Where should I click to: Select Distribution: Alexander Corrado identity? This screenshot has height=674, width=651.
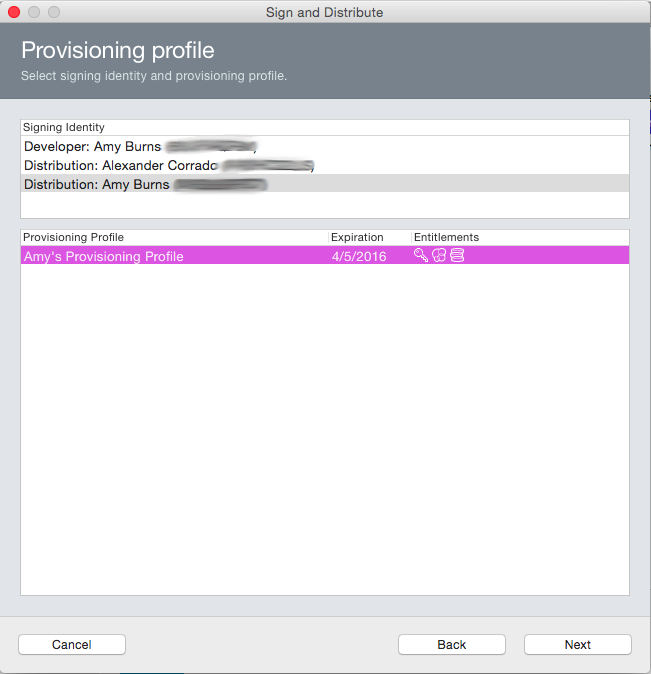(x=325, y=165)
